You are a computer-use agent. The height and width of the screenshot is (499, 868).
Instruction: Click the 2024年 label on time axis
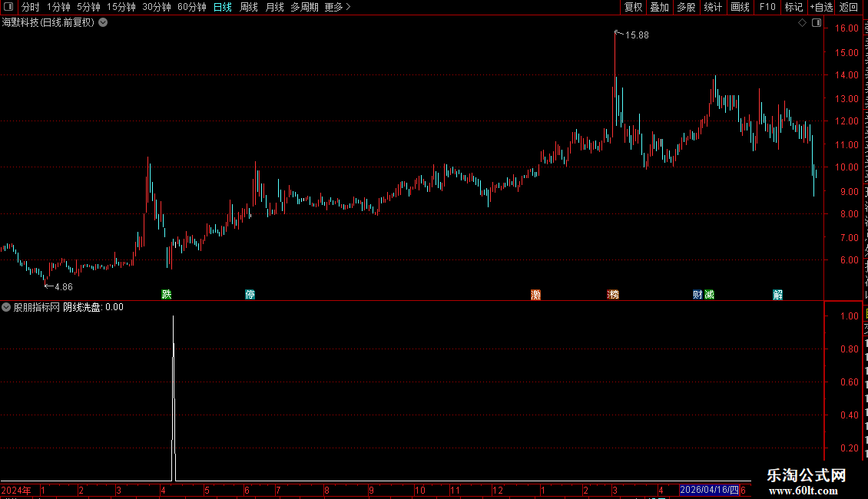(x=16, y=490)
